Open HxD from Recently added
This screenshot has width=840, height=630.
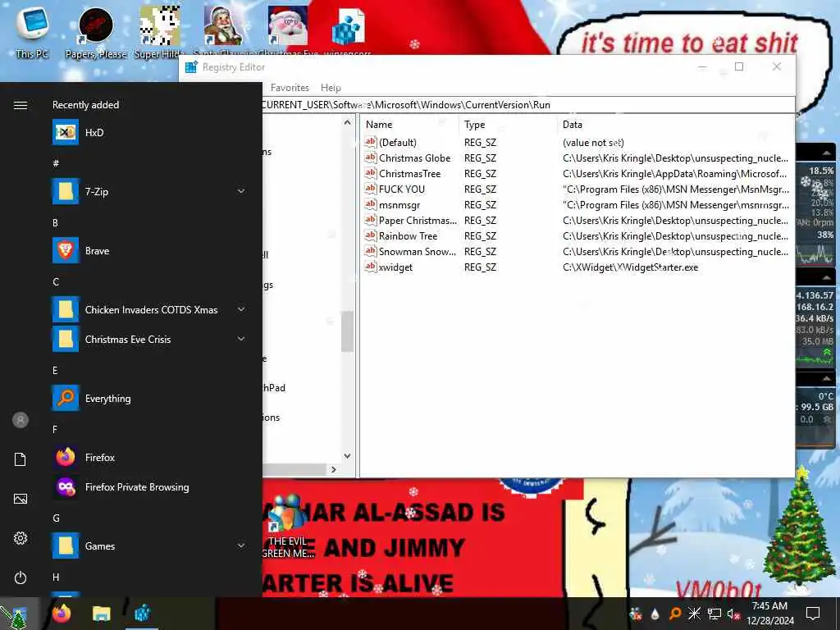tap(150, 132)
